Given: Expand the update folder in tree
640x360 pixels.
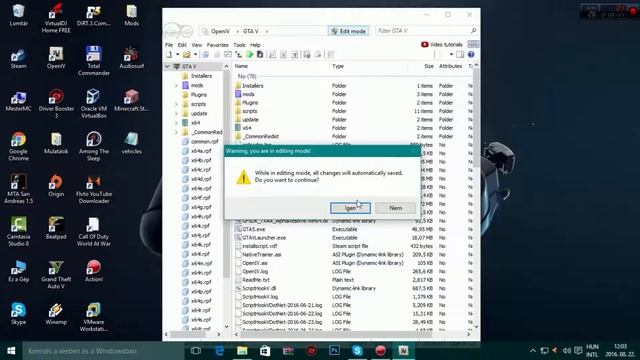Looking at the screenshot, I should 176,113.
